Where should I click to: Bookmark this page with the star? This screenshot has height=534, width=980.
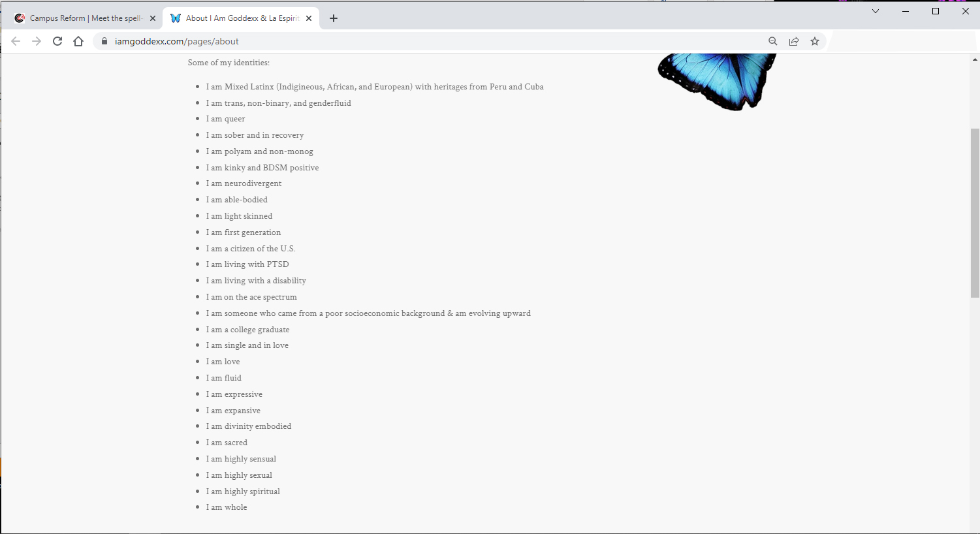815,41
